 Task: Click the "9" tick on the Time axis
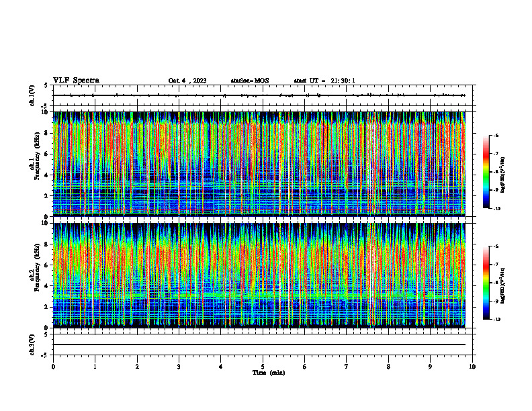click(430, 367)
